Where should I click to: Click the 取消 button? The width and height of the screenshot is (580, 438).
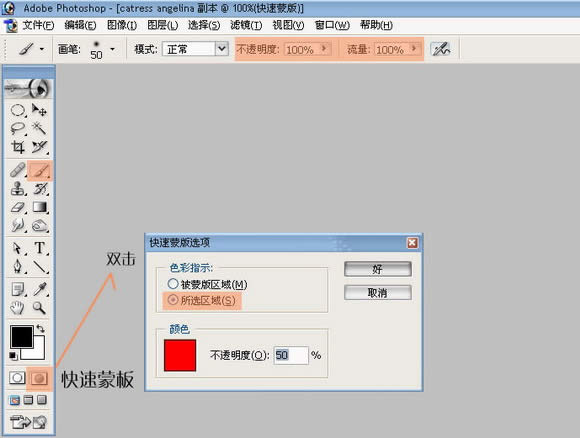coord(377,293)
